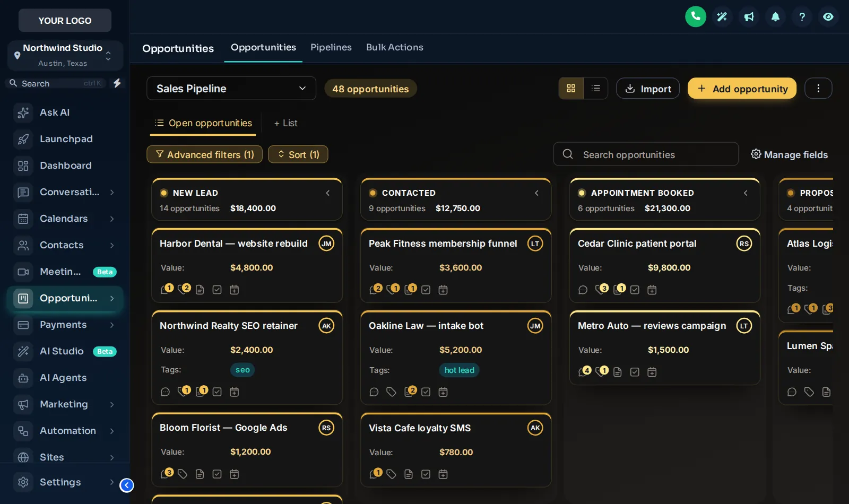
Task: Click the hot lead tag chip
Action: pyautogui.click(x=459, y=370)
